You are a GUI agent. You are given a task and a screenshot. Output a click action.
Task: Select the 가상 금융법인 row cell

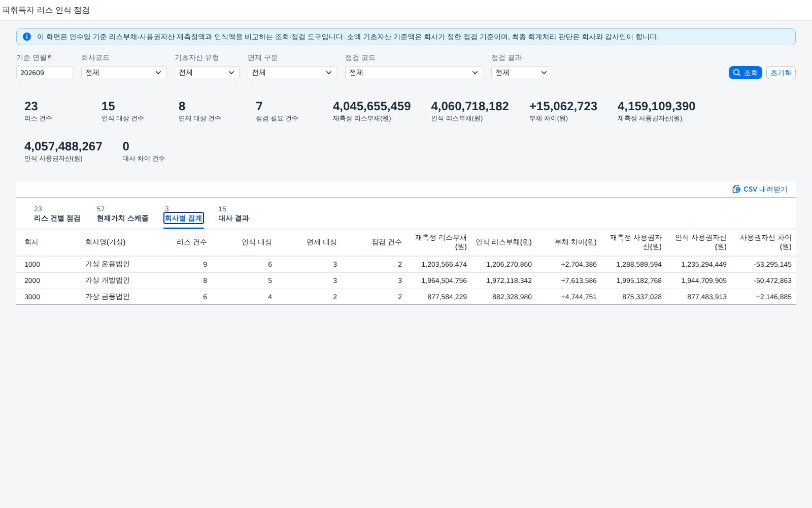pos(108,297)
